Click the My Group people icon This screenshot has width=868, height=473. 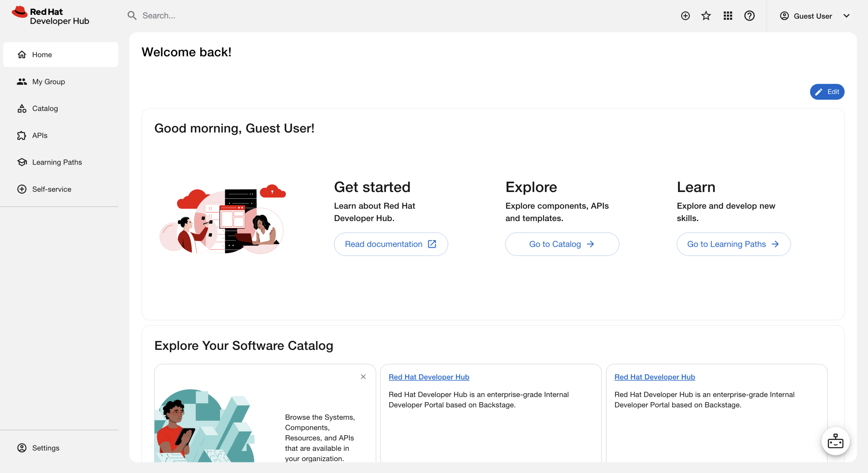coord(22,81)
